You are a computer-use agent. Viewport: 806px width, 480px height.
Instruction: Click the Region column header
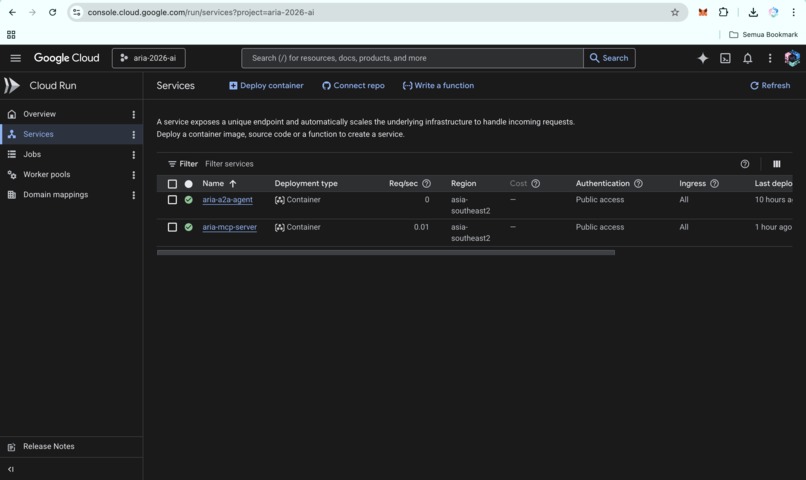464,183
